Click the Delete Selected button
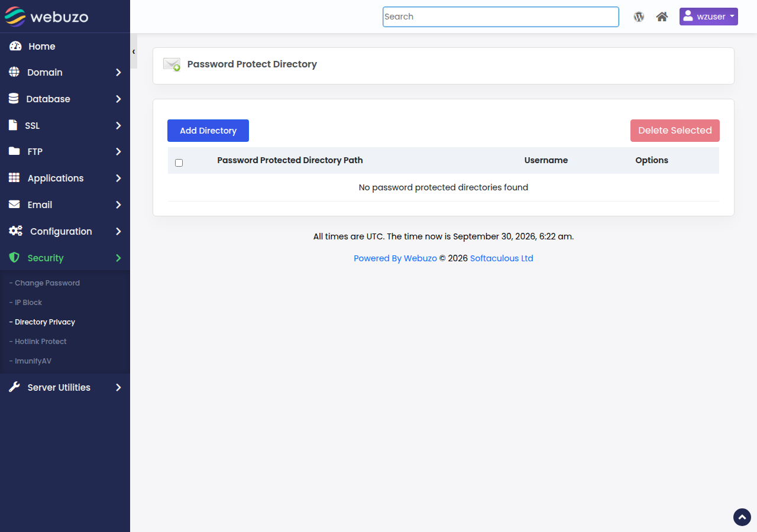This screenshot has height=532, width=757. (x=675, y=131)
